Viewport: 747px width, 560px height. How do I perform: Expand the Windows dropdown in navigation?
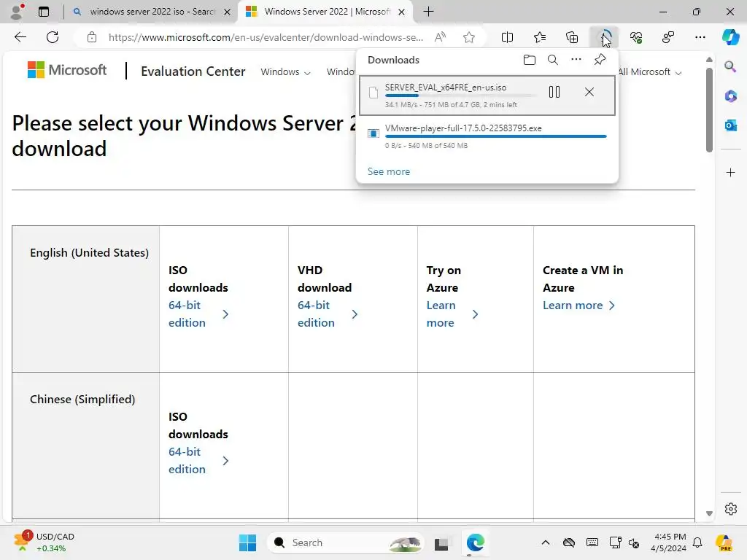285,72
